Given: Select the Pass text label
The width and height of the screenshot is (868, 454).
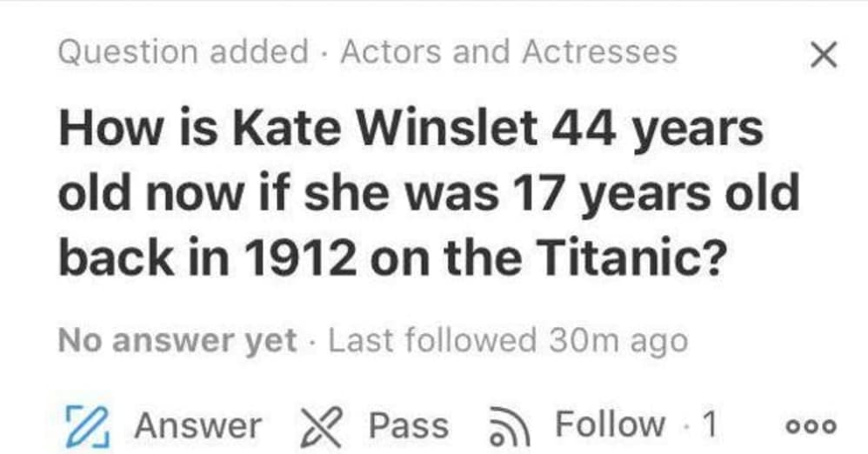Looking at the screenshot, I should pos(408,425).
